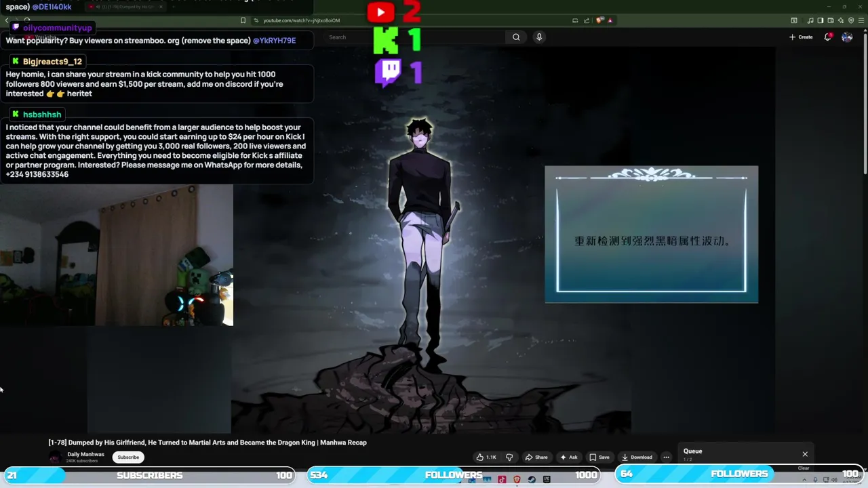Image resolution: width=868 pixels, height=488 pixels.
Task: Open Brave Shields lion icon
Action: pyautogui.click(x=599, y=20)
